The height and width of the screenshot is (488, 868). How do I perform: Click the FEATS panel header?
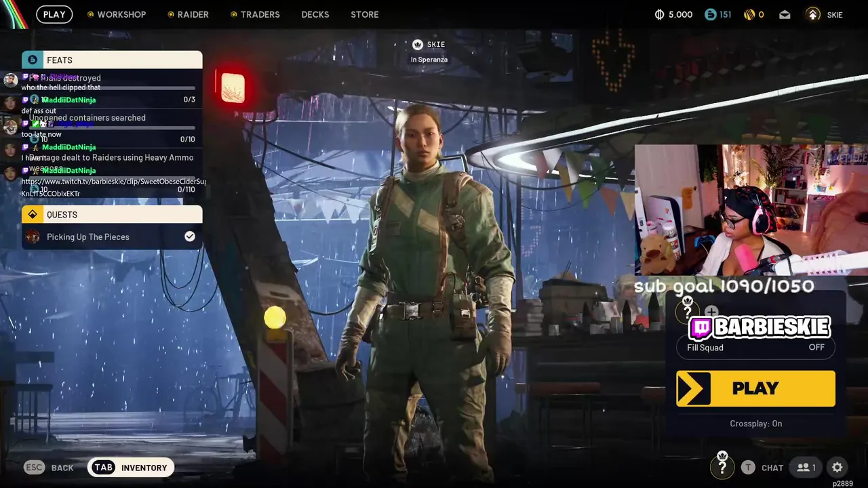112,60
